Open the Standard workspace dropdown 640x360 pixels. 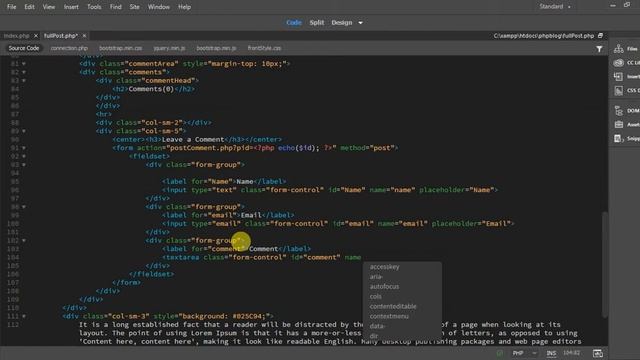pyautogui.click(x=555, y=7)
